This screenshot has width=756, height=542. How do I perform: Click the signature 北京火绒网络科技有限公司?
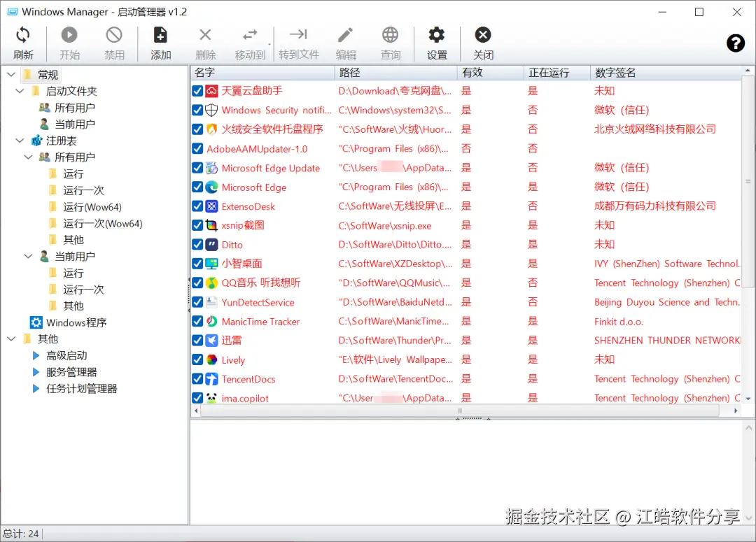coord(654,129)
